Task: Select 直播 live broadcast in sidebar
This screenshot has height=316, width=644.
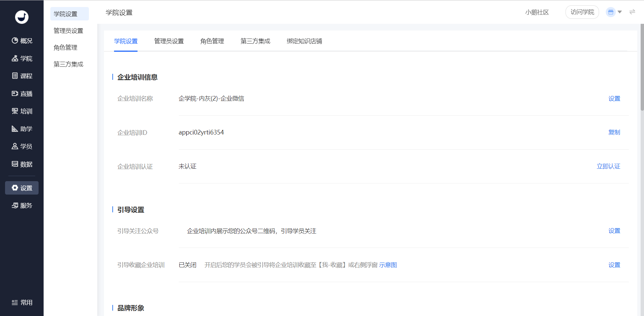Action: (x=22, y=94)
